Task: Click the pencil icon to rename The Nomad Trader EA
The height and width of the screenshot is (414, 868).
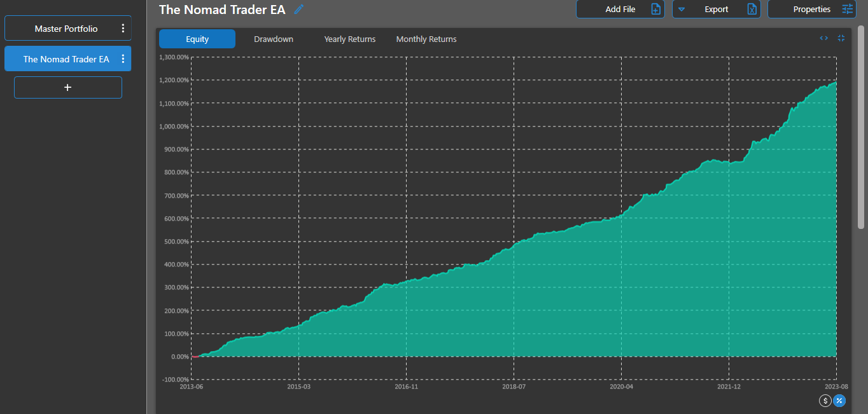Action: coord(298,10)
